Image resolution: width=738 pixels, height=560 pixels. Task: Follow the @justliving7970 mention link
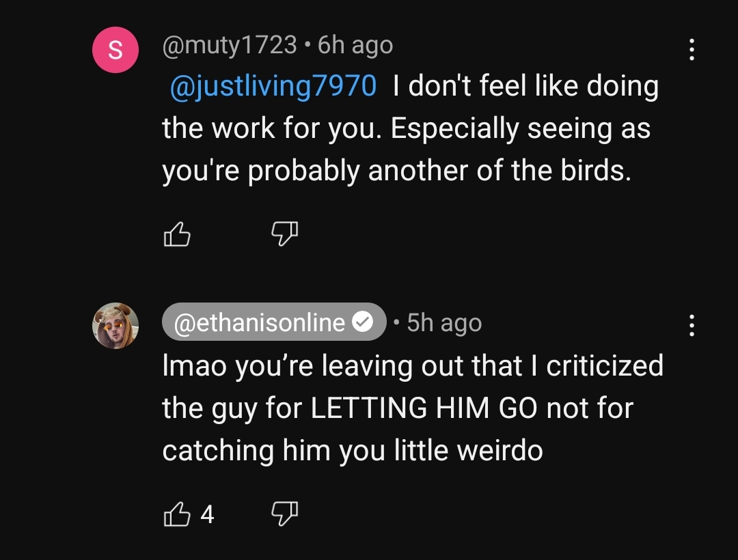273,87
